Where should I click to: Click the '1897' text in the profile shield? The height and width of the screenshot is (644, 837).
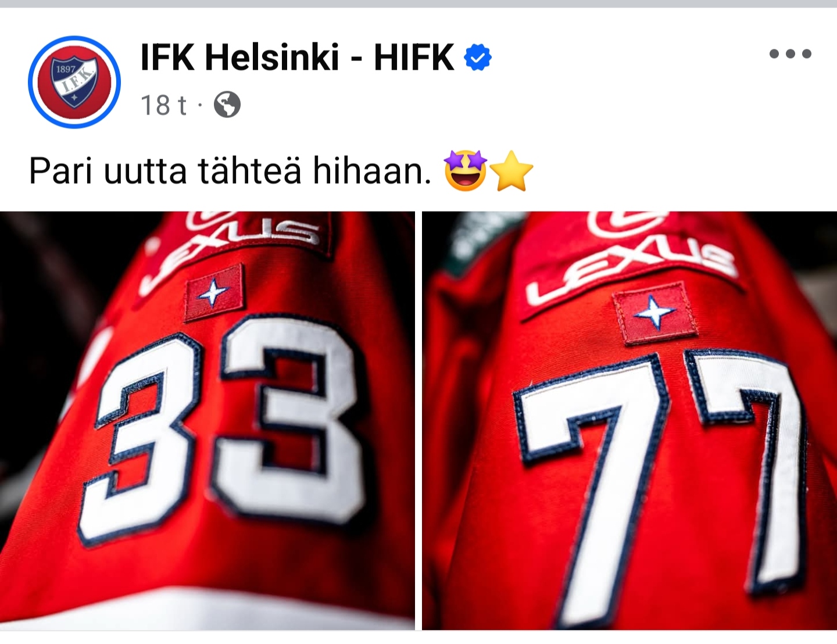click(66, 69)
